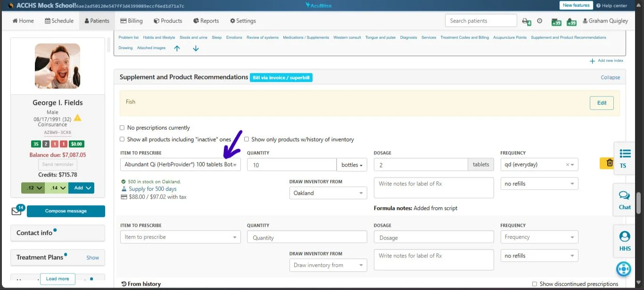Open the second row no refills dropdown
Viewport: 644px width, 290px height.
point(539,256)
